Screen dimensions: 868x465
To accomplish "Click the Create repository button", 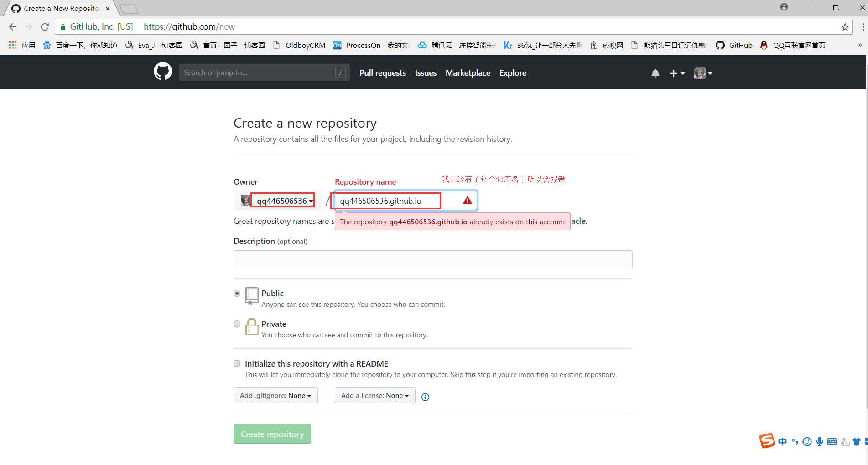I will tap(272, 434).
